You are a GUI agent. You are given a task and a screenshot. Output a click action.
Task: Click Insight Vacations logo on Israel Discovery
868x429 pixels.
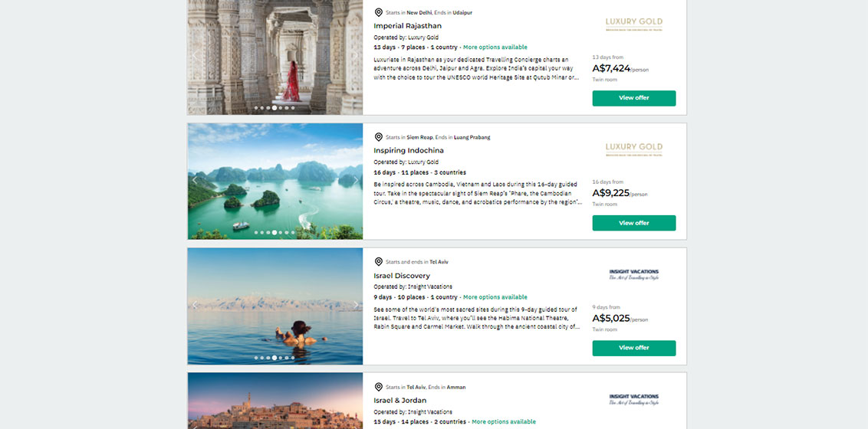tap(633, 273)
